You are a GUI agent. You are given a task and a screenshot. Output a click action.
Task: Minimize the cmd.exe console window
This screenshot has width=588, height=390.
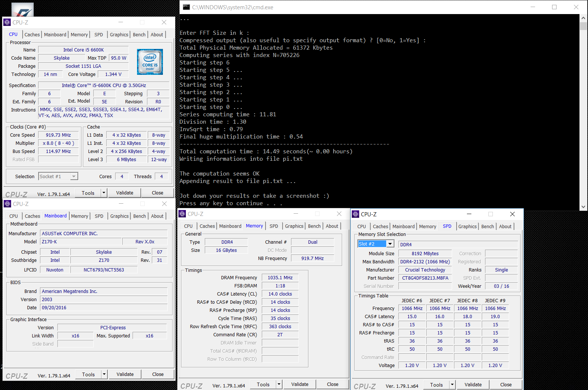(x=533, y=7)
